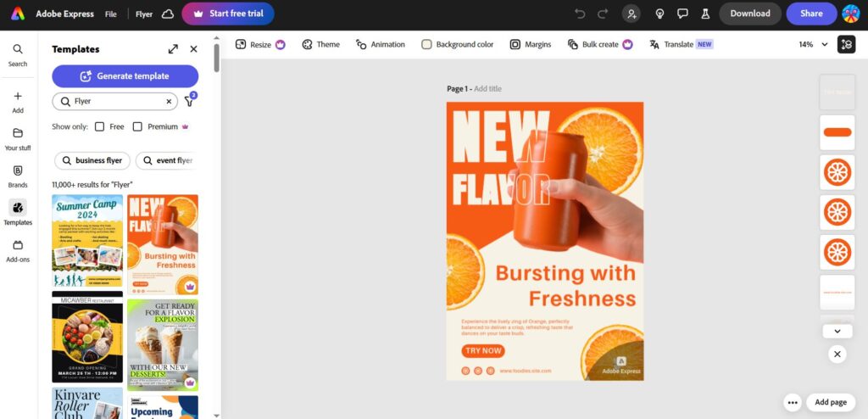Toggle the layers stack panel button
The image size is (868, 419).
point(847,44)
